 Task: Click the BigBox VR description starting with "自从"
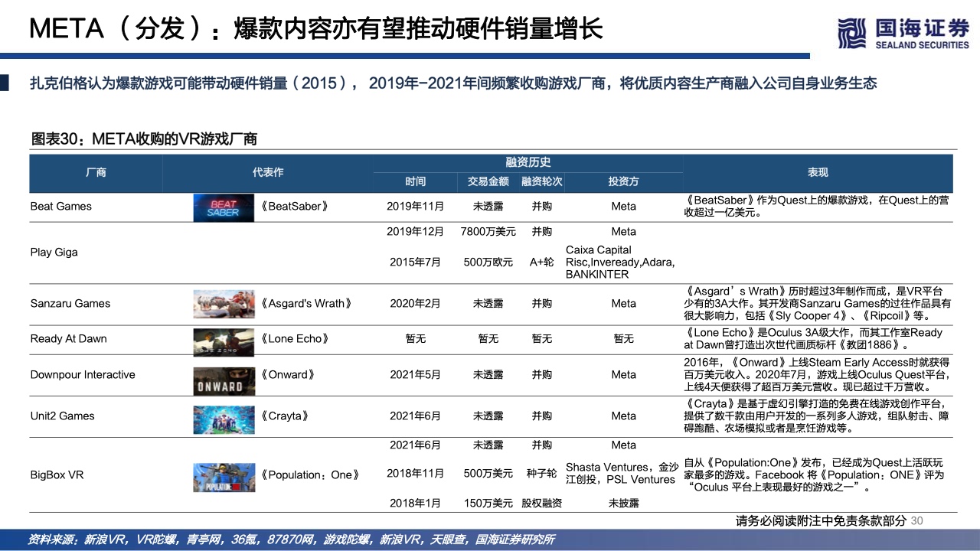click(815, 475)
